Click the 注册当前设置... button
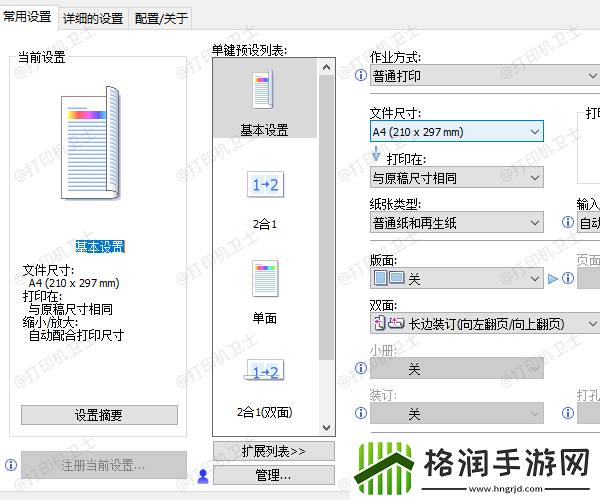 (x=104, y=465)
